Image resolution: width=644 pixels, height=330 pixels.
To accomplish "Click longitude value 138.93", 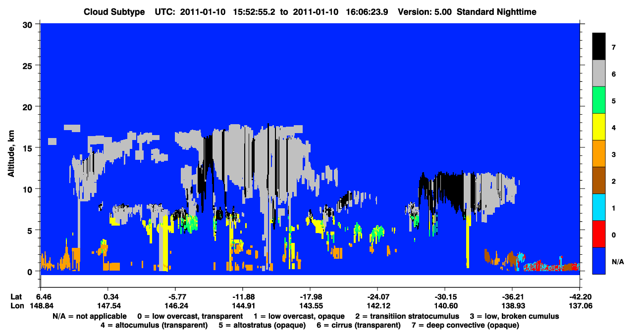I will tap(513, 306).
